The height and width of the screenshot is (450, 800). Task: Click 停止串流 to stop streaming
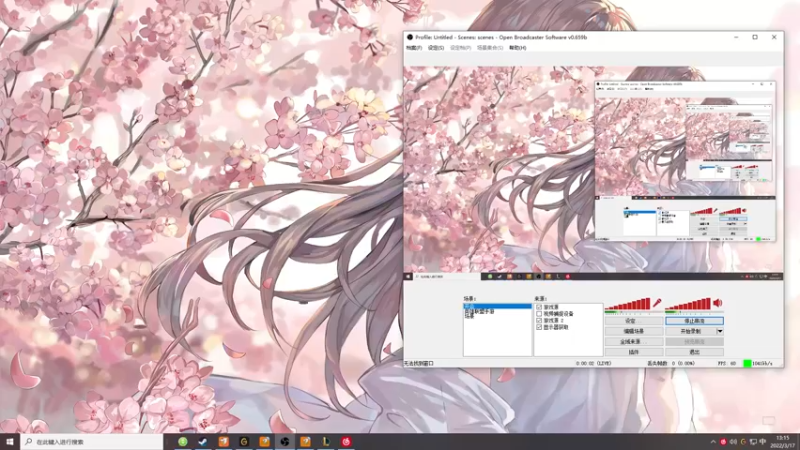point(694,321)
